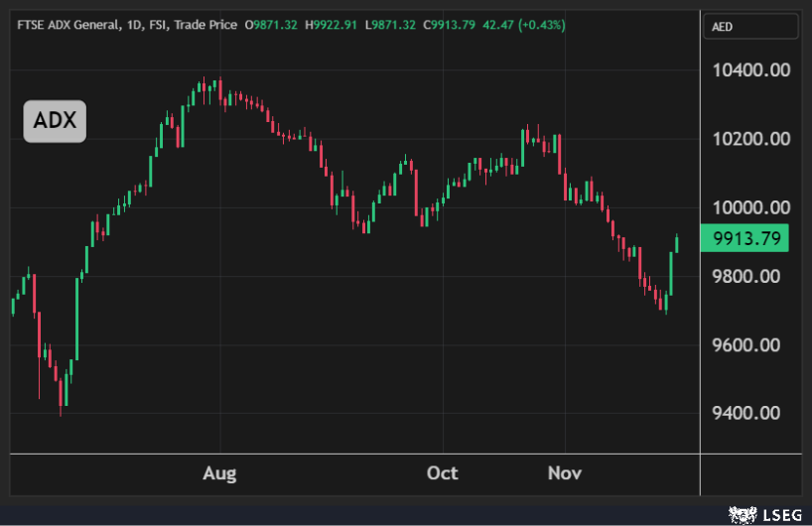
Task: Click the 10000.00 price axis label
Action: click(x=751, y=207)
